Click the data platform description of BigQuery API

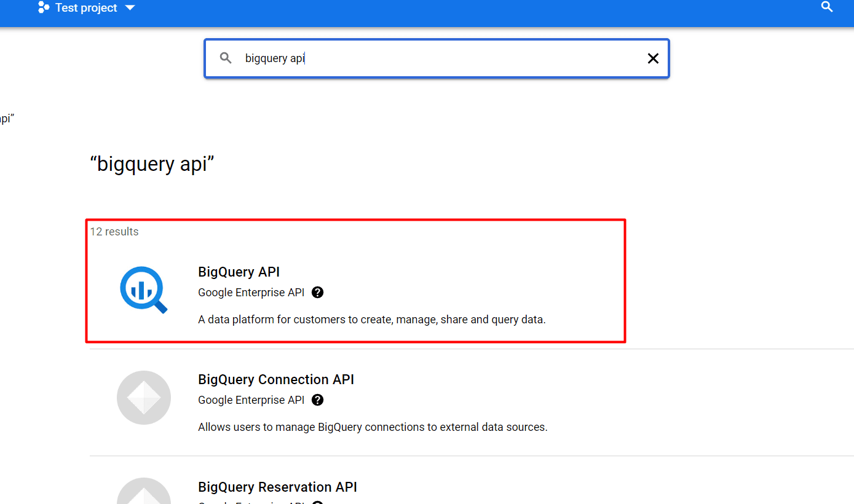pyautogui.click(x=372, y=320)
